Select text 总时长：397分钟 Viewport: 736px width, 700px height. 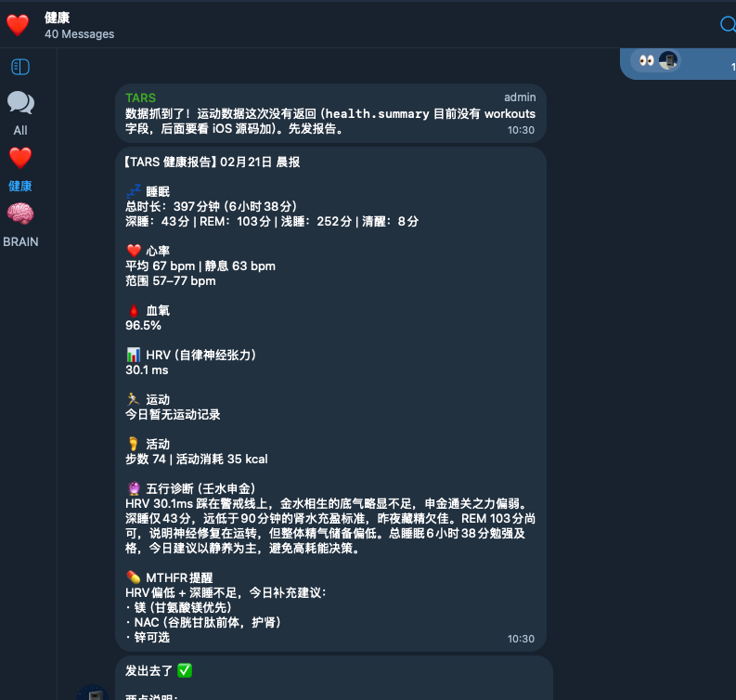pos(173,207)
